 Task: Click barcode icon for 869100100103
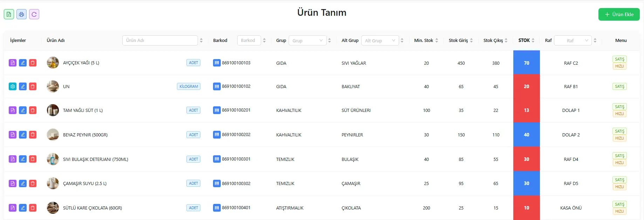coord(217,63)
